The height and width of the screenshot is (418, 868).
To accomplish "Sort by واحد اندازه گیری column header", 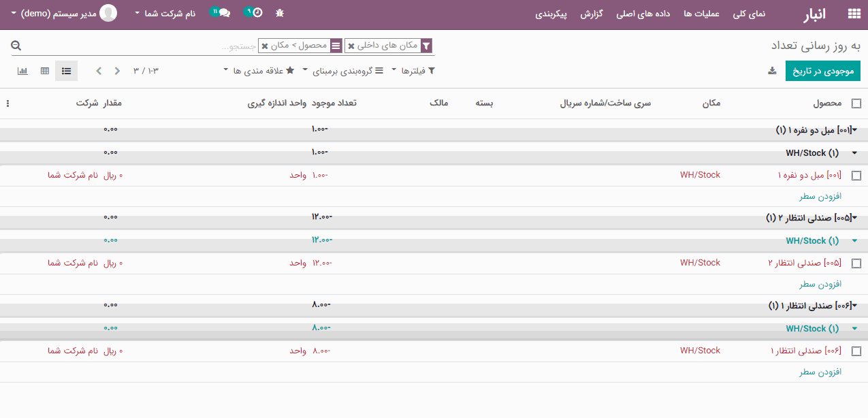I will coord(278,103).
